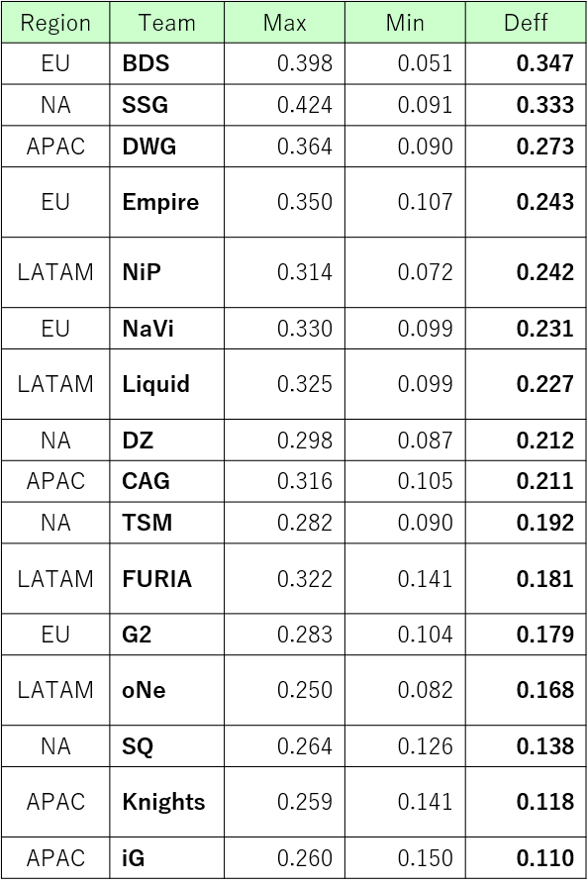Click the Region column header
The width and height of the screenshot is (588, 885).
(55, 23)
